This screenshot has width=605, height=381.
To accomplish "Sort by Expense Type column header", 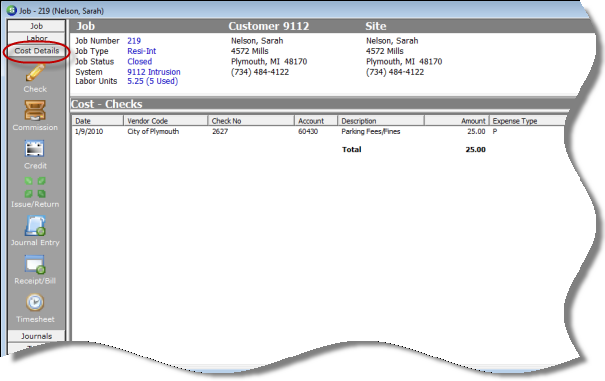I will coord(527,121).
